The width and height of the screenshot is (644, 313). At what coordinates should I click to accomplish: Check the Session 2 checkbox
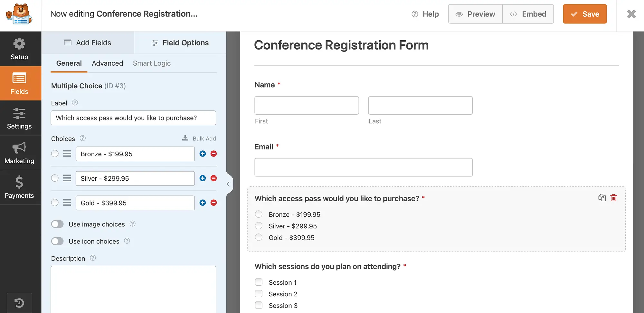[x=259, y=294]
